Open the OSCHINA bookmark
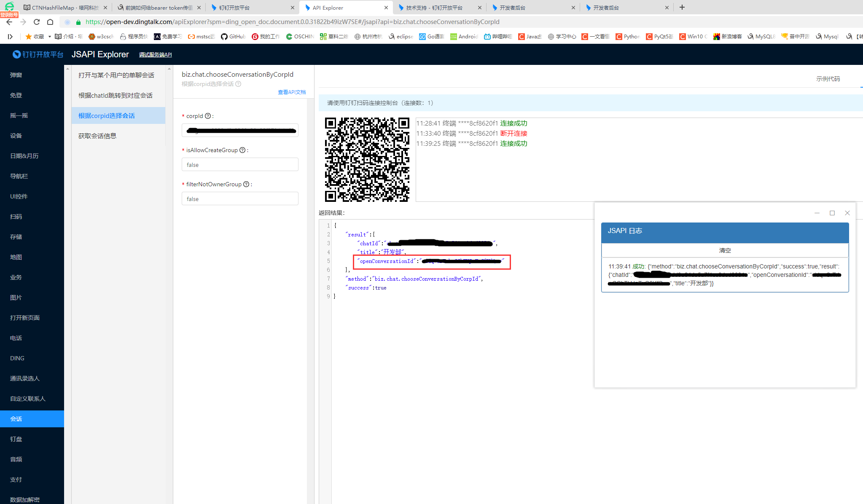The image size is (863, 504). (x=300, y=37)
